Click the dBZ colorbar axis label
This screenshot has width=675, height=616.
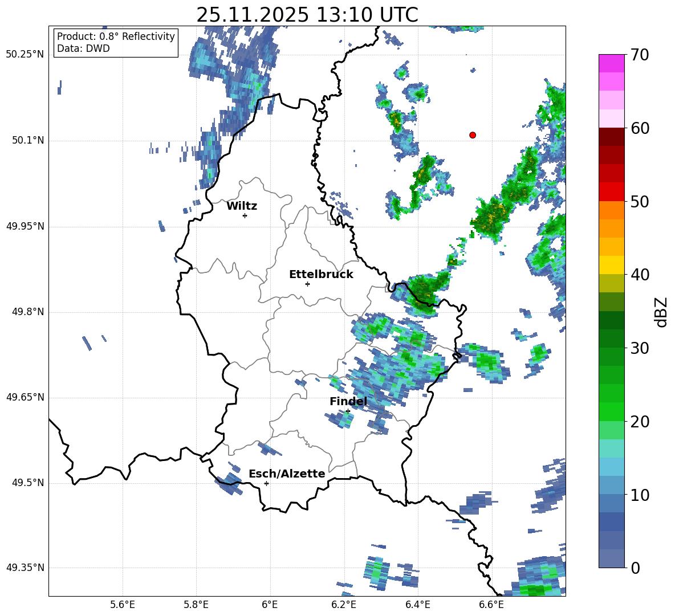662,312
